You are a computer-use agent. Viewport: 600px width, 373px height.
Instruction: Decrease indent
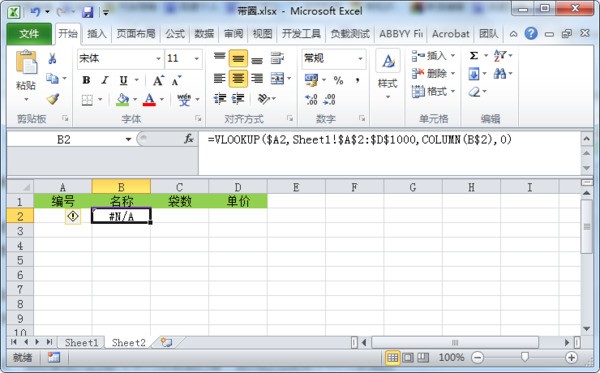220,99
